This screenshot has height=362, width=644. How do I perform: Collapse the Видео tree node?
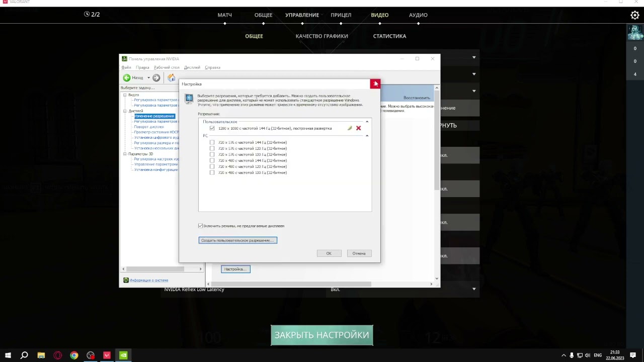125,95
